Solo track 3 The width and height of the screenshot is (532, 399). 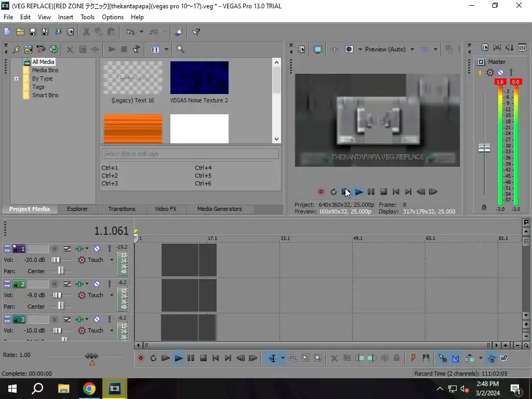pyautogui.click(x=109, y=320)
